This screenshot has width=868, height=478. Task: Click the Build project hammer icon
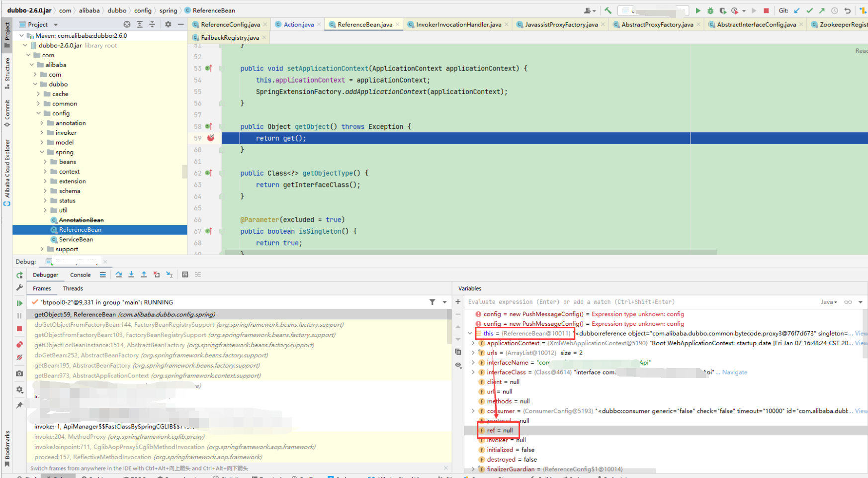[x=608, y=10]
